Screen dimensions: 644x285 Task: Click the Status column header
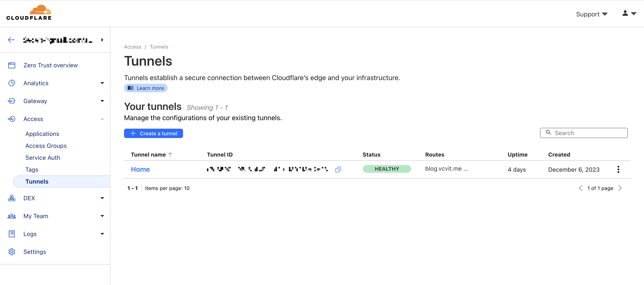coord(371,155)
